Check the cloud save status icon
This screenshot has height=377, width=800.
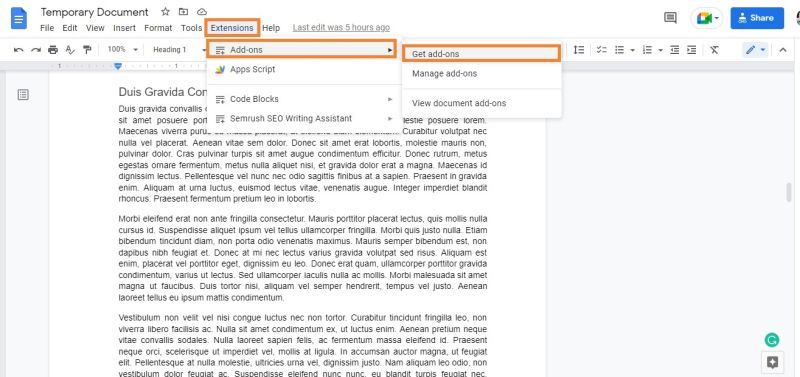click(202, 12)
